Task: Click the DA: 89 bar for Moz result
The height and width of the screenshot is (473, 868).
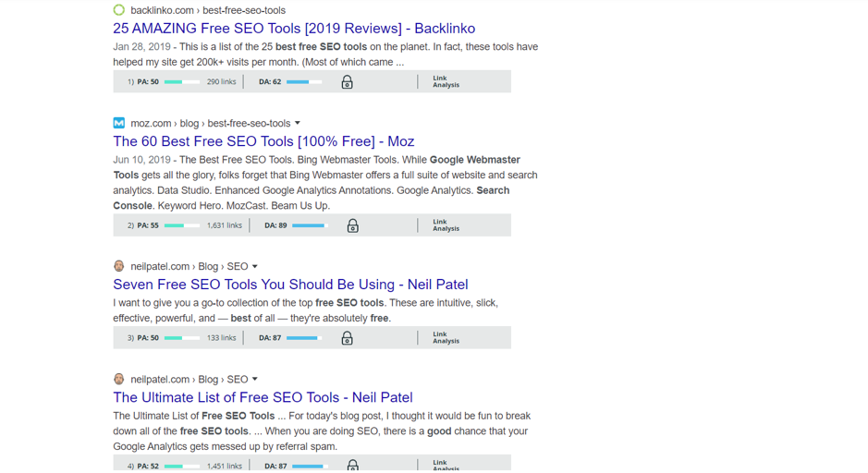Action: coord(310,225)
